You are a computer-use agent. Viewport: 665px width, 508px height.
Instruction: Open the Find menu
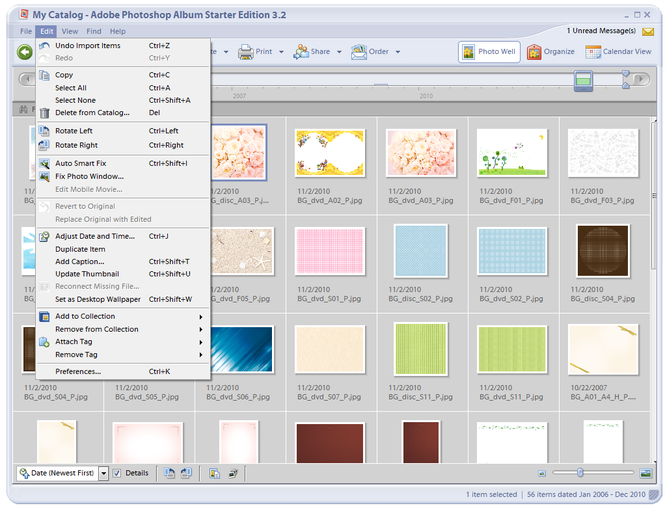click(x=94, y=31)
